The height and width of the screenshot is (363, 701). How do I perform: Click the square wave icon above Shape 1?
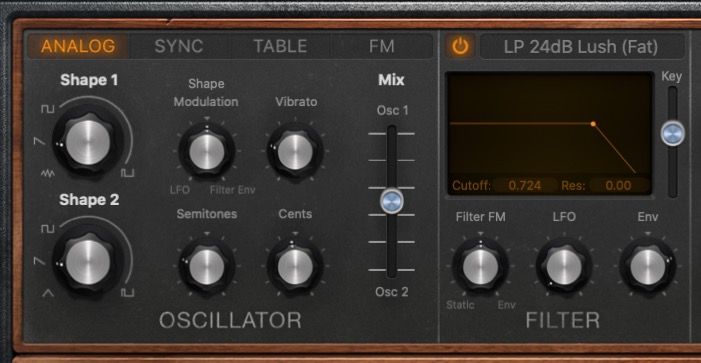point(47,110)
